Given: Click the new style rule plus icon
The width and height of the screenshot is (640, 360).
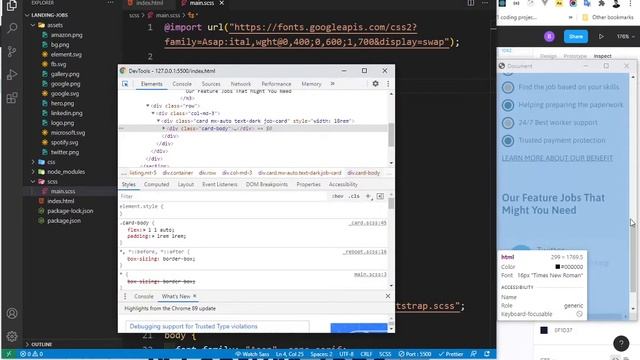Looking at the screenshot, I should point(368,196).
